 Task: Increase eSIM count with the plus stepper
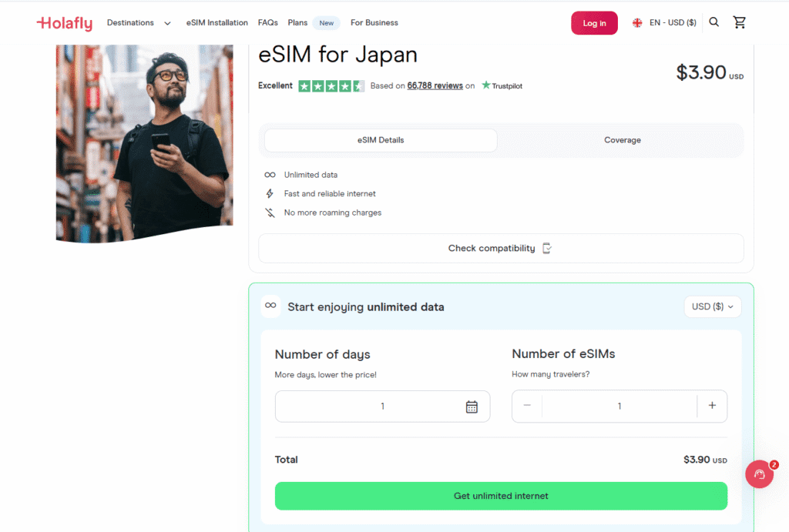tap(711, 406)
